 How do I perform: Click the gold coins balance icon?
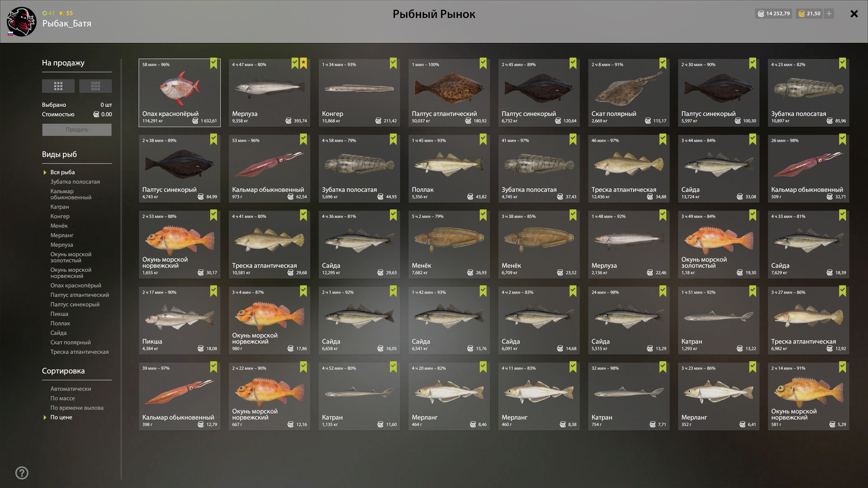pos(802,14)
